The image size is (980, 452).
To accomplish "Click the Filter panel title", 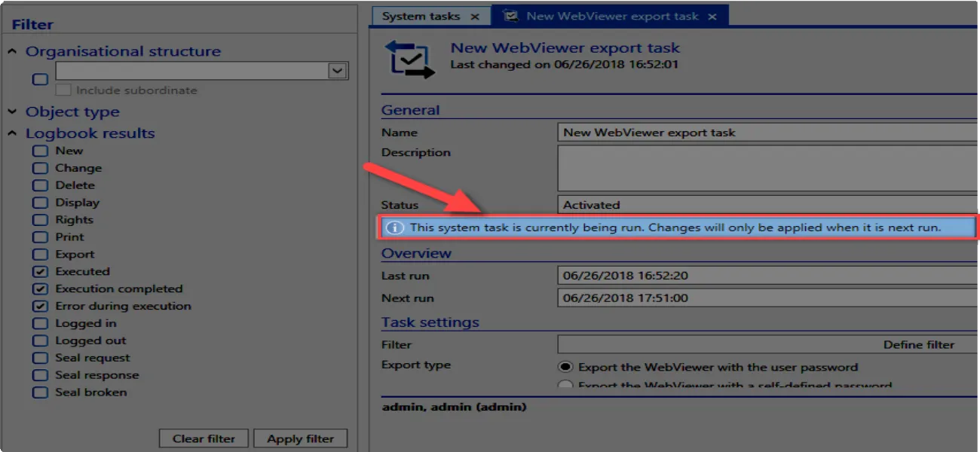I will (x=32, y=25).
